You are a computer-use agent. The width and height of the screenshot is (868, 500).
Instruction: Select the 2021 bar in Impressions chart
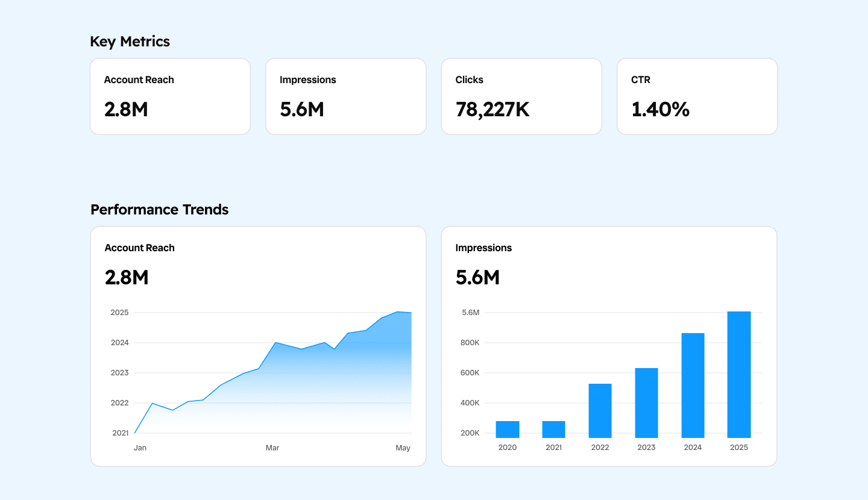(553, 429)
